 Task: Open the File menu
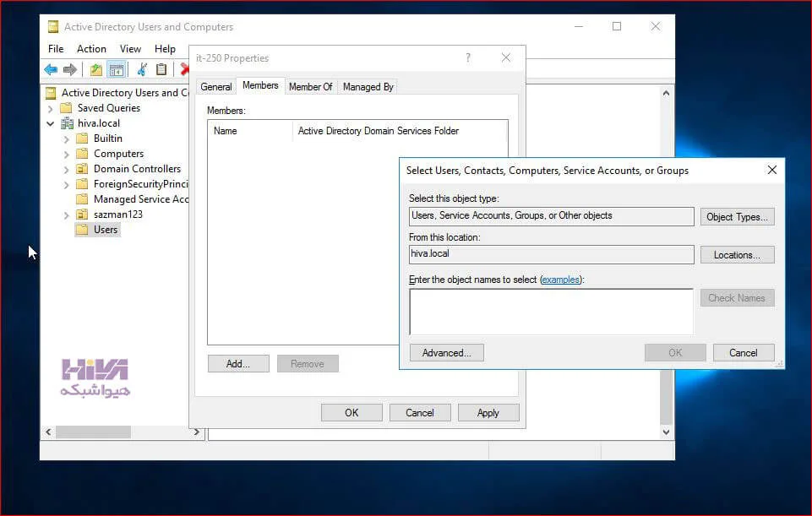tap(56, 49)
